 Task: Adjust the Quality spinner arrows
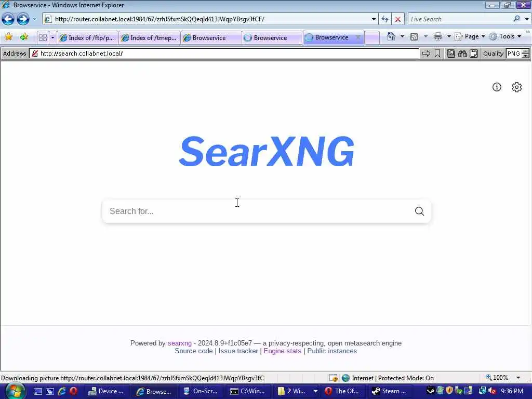[x=526, y=54]
